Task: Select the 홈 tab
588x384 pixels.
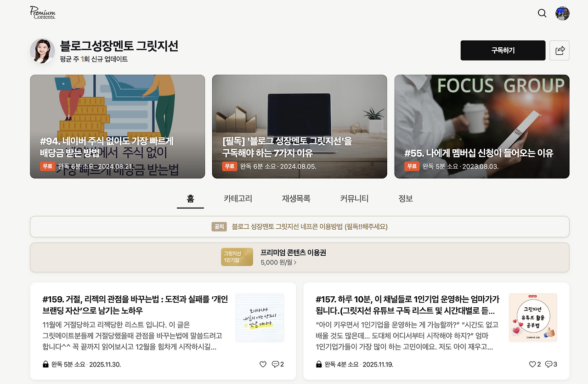Action: click(x=190, y=199)
